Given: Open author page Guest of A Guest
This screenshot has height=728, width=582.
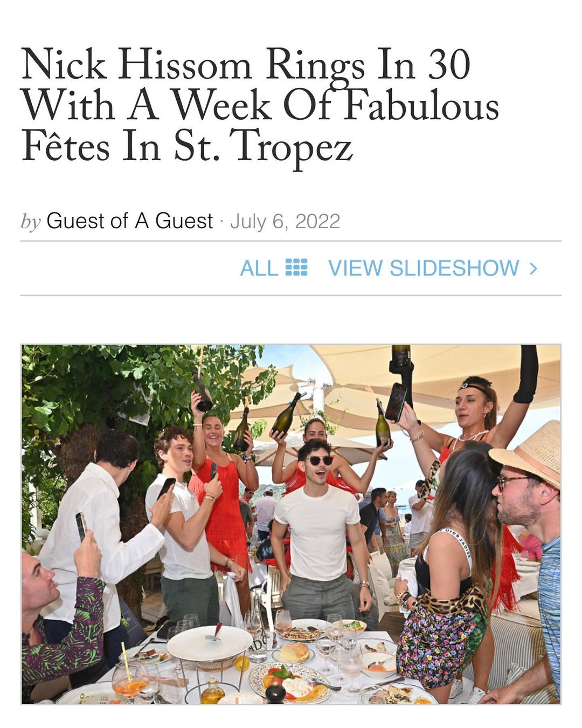Looking at the screenshot, I should (x=129, y=221).
